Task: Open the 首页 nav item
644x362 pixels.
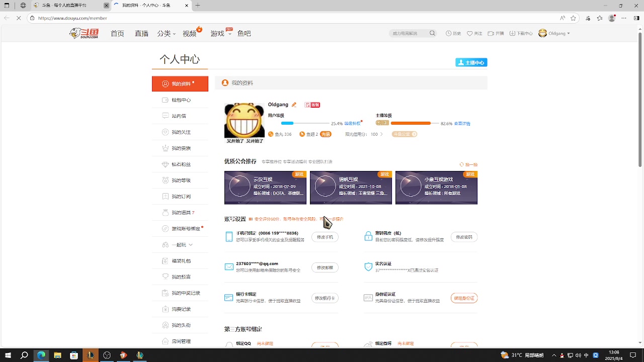Action: coord(117,34)
